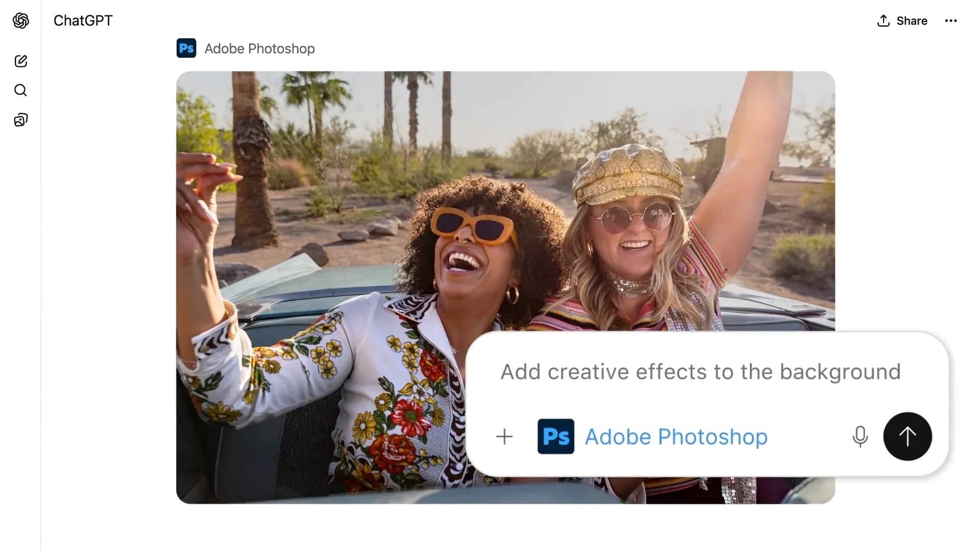Expand conversation options via the three-dot control
The image size is (980, 551).
[x=951, y=21]
